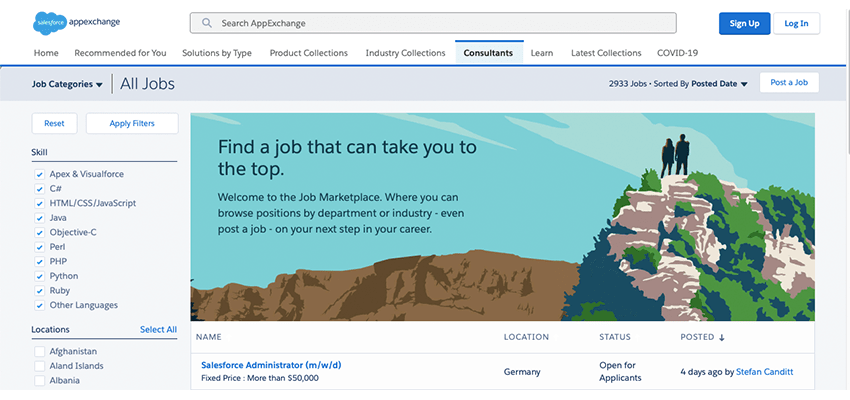Click Fixed Price More than $50,000 text
Screen dimensions: 850x400
tap(260, 378)
